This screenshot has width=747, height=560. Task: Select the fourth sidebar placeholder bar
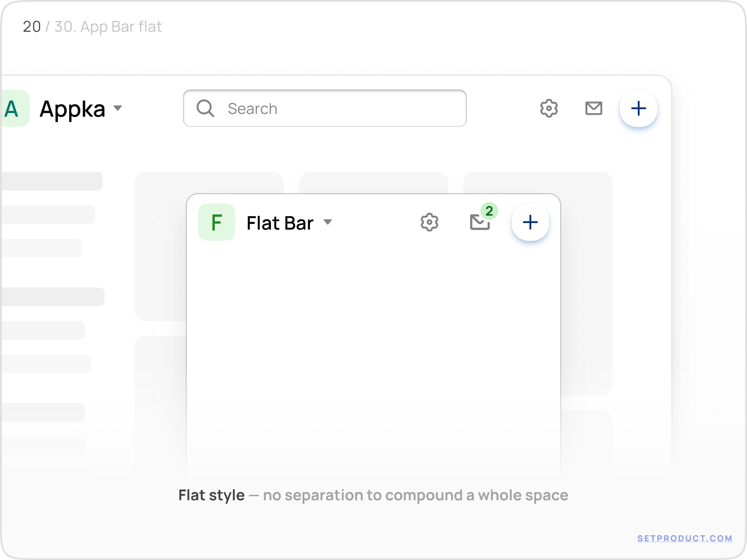(x=52, y=297)
